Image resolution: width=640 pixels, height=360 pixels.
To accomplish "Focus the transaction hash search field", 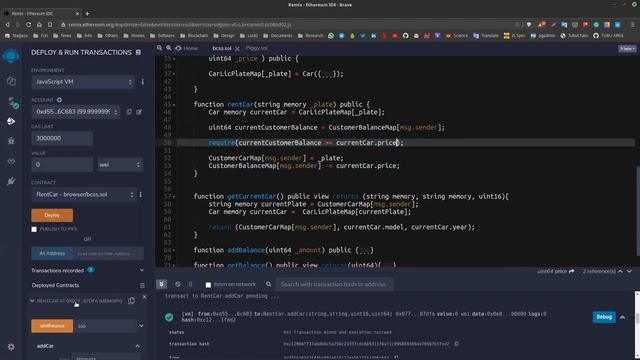I will [x=335, y=284].
